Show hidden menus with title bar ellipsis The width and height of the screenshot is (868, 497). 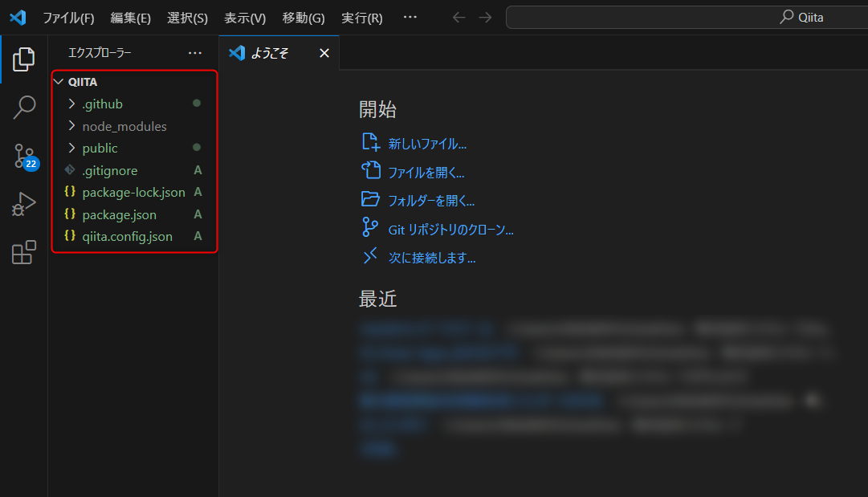pyautogui.click(x=410, y=17)
